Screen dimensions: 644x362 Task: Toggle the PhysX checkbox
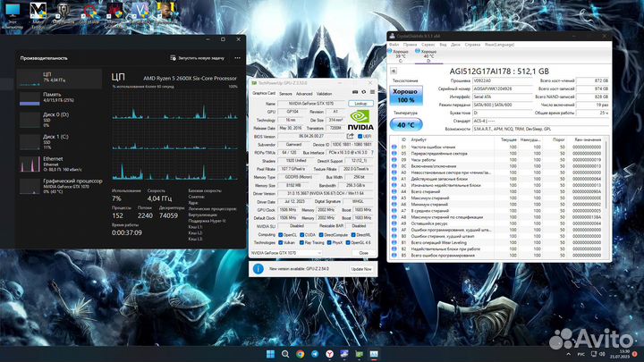point(329,242)
